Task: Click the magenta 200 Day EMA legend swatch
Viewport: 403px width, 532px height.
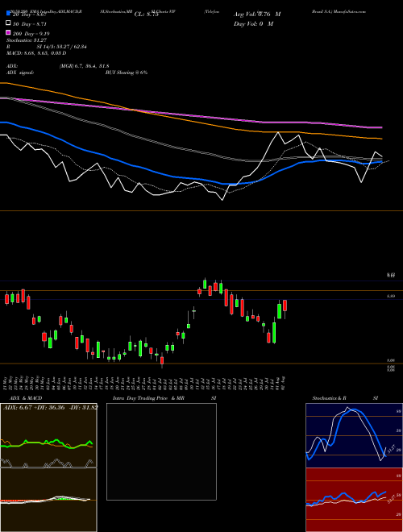Action: (9, 33)
